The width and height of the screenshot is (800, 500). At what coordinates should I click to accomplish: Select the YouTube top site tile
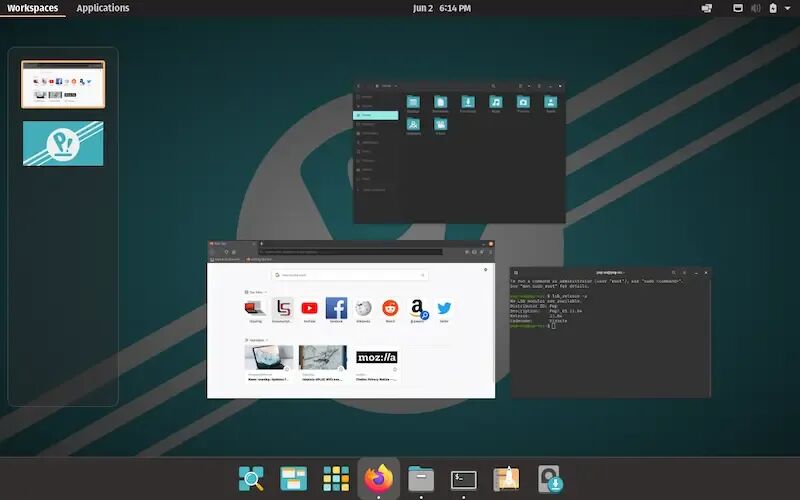click(x=309, y=310)
